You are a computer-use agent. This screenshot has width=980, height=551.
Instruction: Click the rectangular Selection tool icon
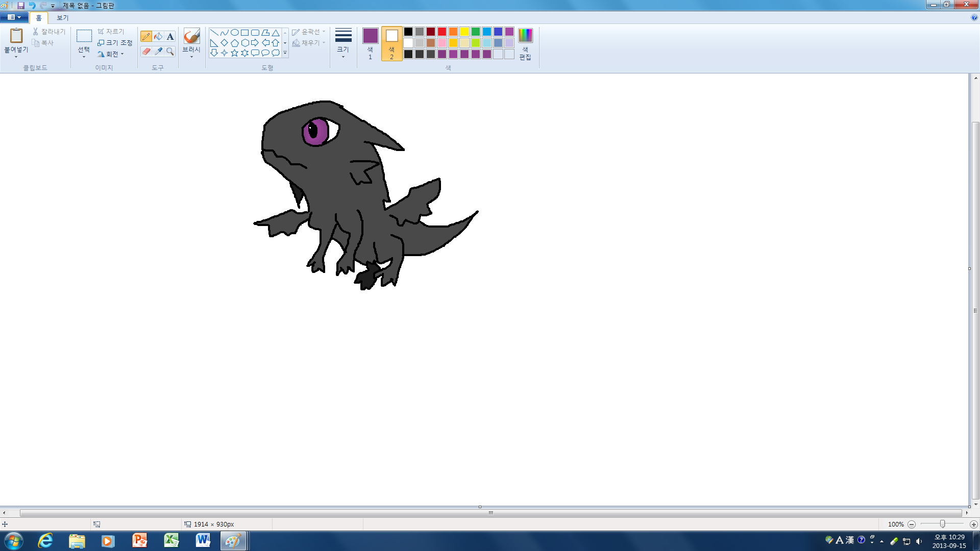[84, 36]
